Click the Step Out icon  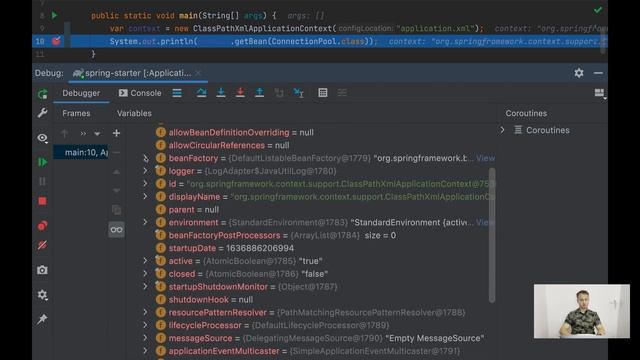(260, 93)
